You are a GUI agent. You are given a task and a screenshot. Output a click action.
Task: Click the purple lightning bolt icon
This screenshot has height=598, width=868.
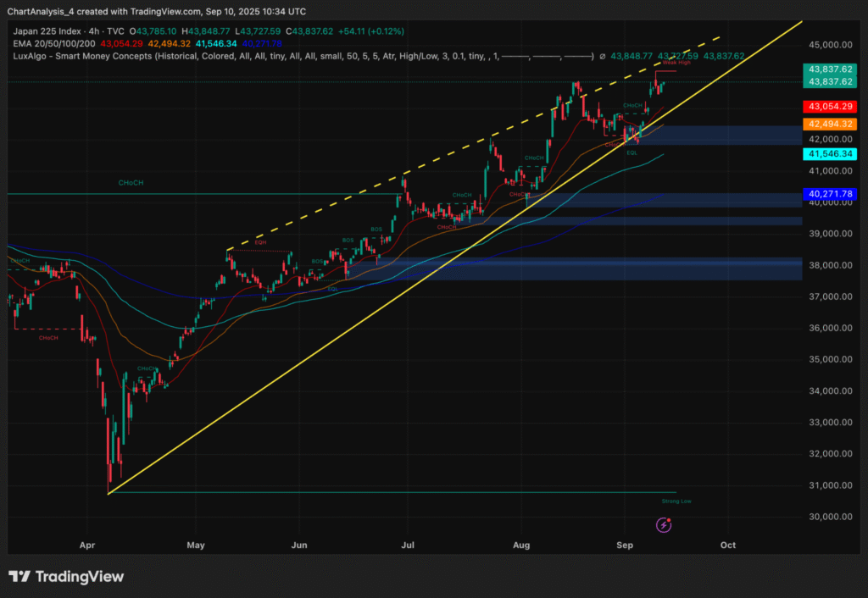pyautogui.click(x=664, y=525)
